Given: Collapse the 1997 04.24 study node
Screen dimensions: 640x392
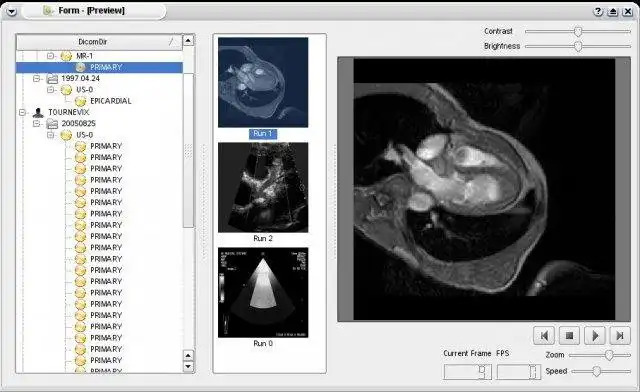Looking at the screenshot, I should tap(37, 78).
